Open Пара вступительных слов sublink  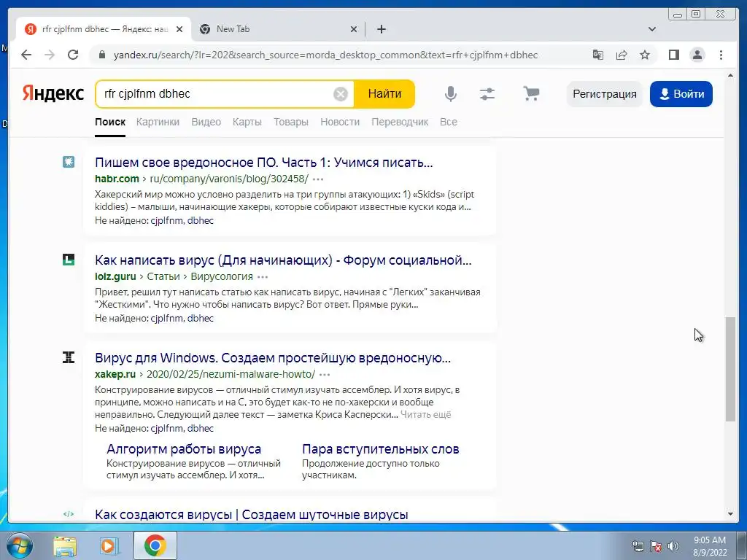[381, 449]
